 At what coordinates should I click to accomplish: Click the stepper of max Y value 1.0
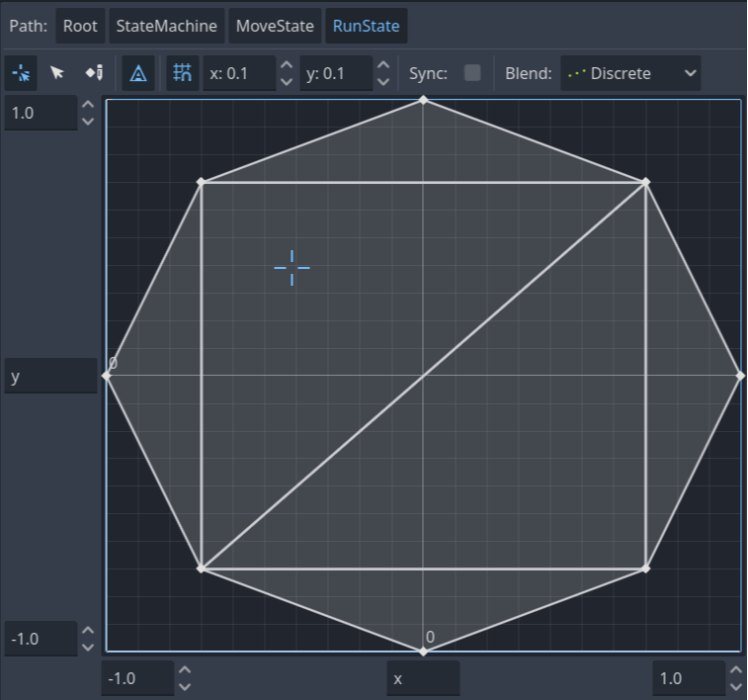[88, 113]
